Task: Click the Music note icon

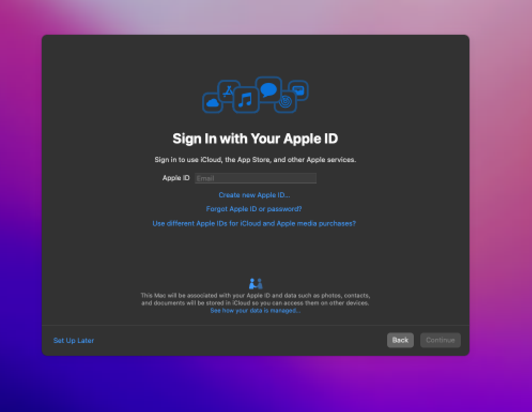Action: 245,100
